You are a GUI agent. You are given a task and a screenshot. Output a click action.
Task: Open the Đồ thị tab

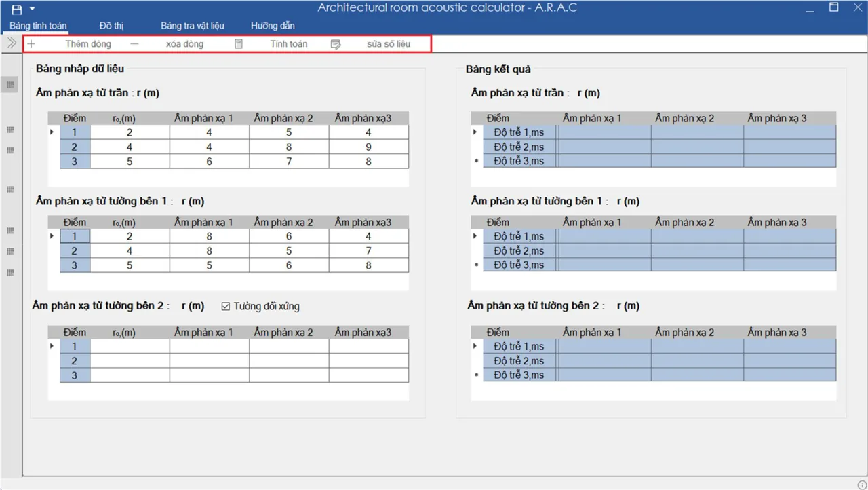tap(111, 26)
